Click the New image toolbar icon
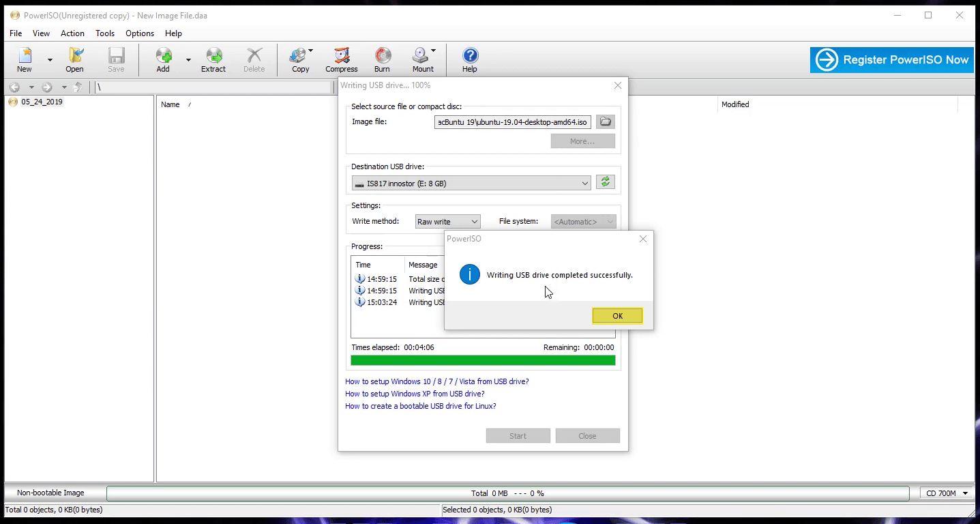The image size is (980, 524). (x=25, y=60)
